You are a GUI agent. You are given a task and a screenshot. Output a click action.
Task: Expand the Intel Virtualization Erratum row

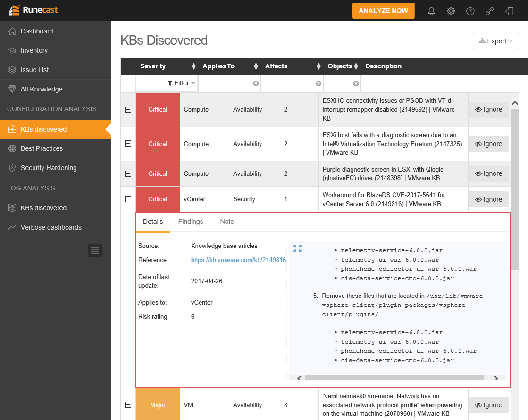coord(128,144)
